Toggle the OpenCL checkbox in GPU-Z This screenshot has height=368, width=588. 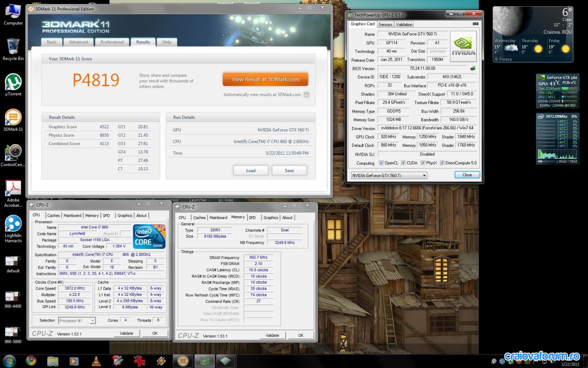point(381,163)
